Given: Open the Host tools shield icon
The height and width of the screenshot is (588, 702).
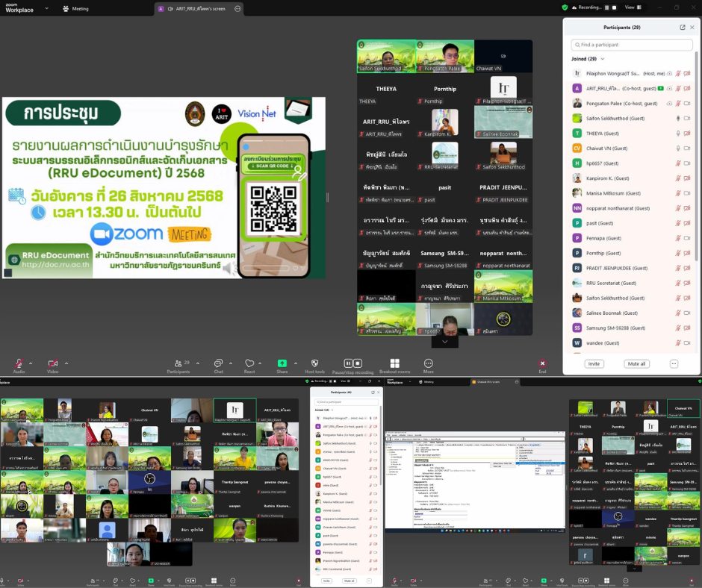Looking at the screenshot, I should point(314,363).
